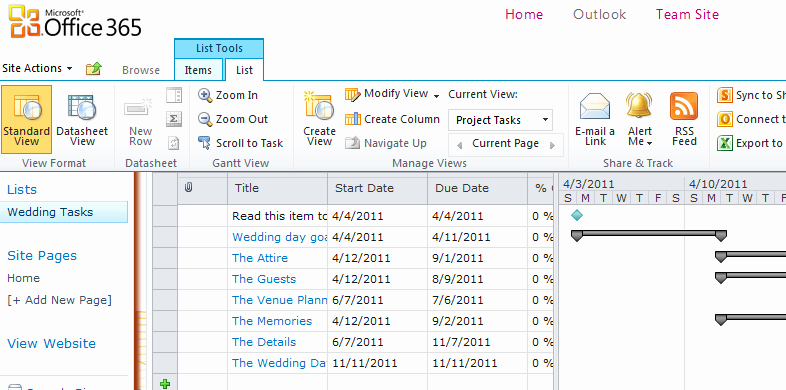Click the 7/6/2011 due date cell
786x390 pixels.
coord(478,300)
